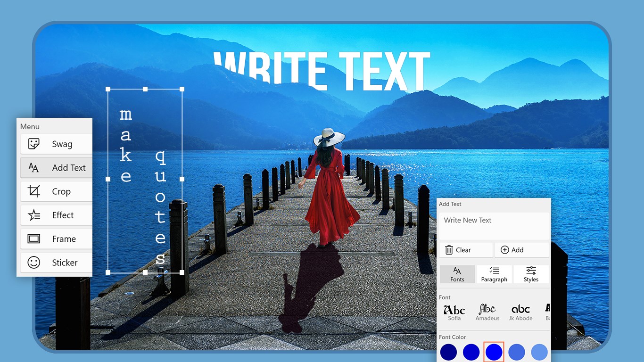
Task: Go to the Styles tab
Action: point(531,274)
